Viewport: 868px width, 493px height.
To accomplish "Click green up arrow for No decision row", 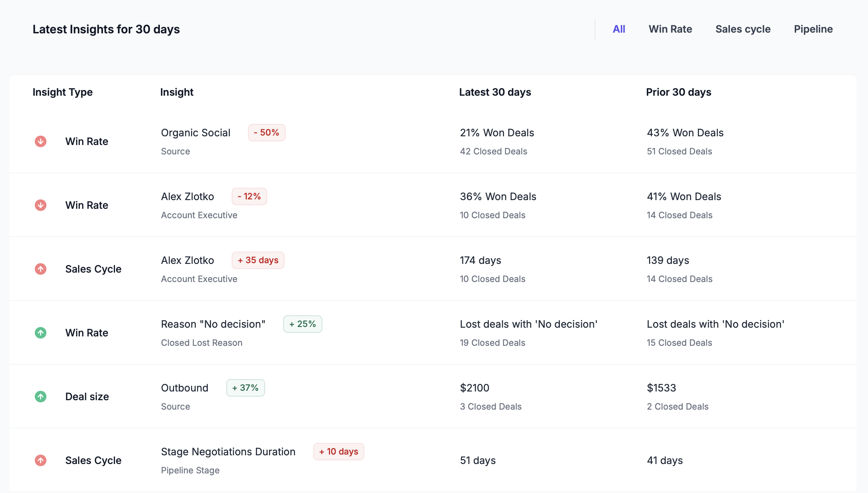I will 41,333.
